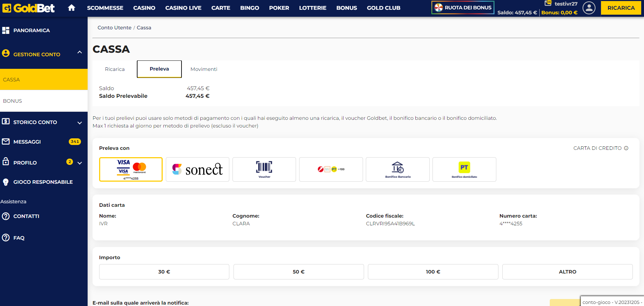Click the username testivr27
Viewport: 644px width, 306px height.
point(566,4)
